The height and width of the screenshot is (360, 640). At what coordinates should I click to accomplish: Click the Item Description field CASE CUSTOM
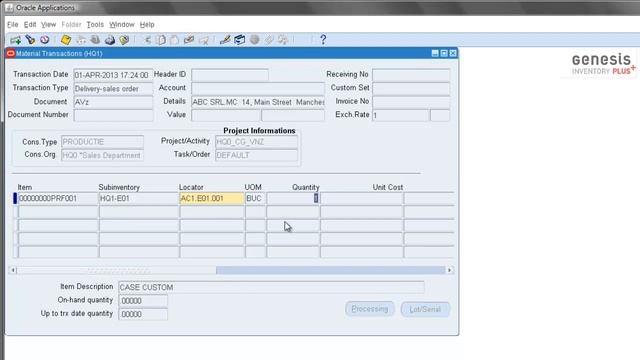(x=271, y=287)
